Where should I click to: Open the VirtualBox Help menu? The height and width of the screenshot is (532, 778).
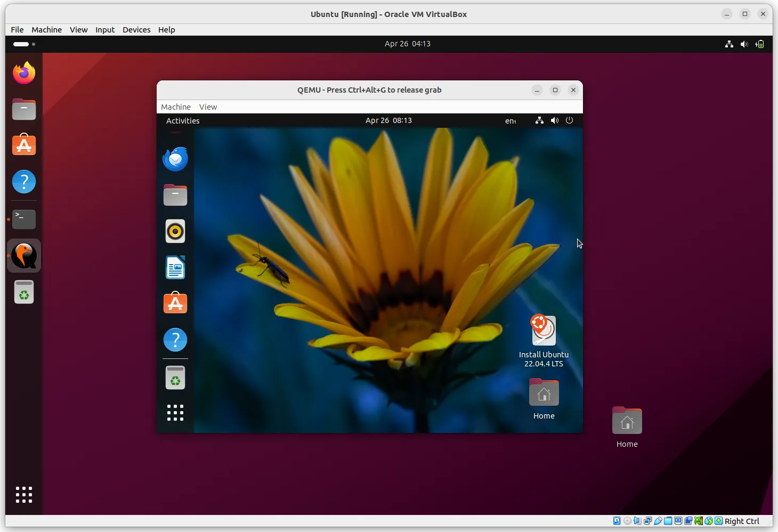pos(166,30)
